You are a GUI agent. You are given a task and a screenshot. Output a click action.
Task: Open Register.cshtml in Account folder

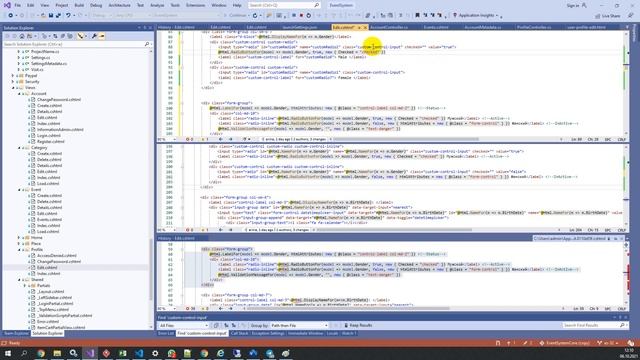[x=51, y=142]
